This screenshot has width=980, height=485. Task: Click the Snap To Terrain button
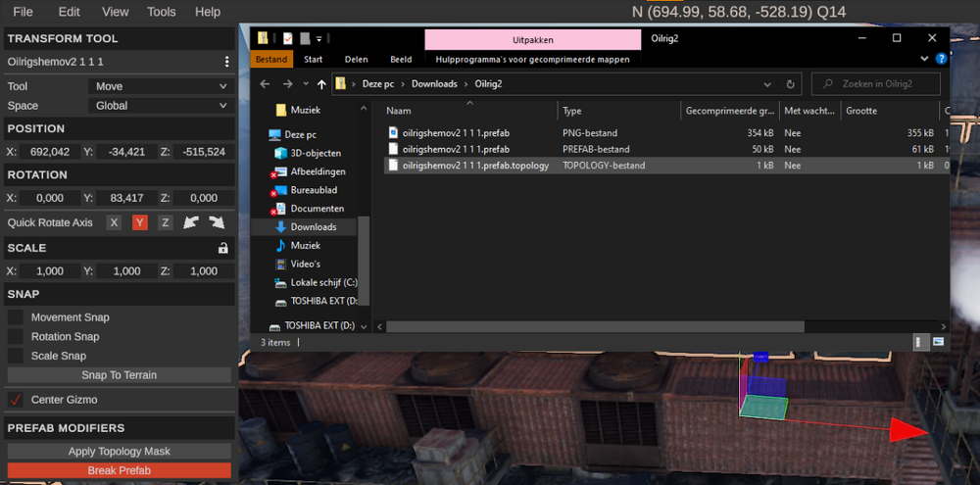click(x=119, y=375)
